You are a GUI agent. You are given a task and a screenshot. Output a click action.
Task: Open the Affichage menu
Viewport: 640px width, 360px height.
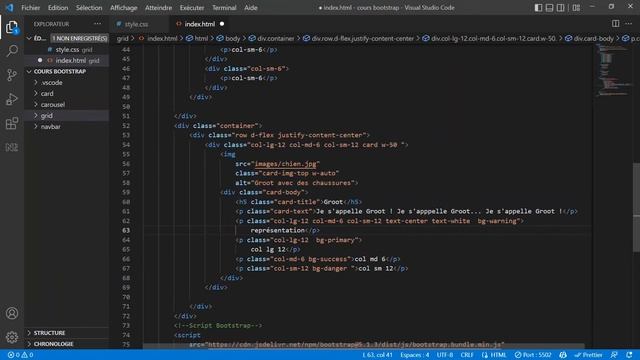click(123, 7)
